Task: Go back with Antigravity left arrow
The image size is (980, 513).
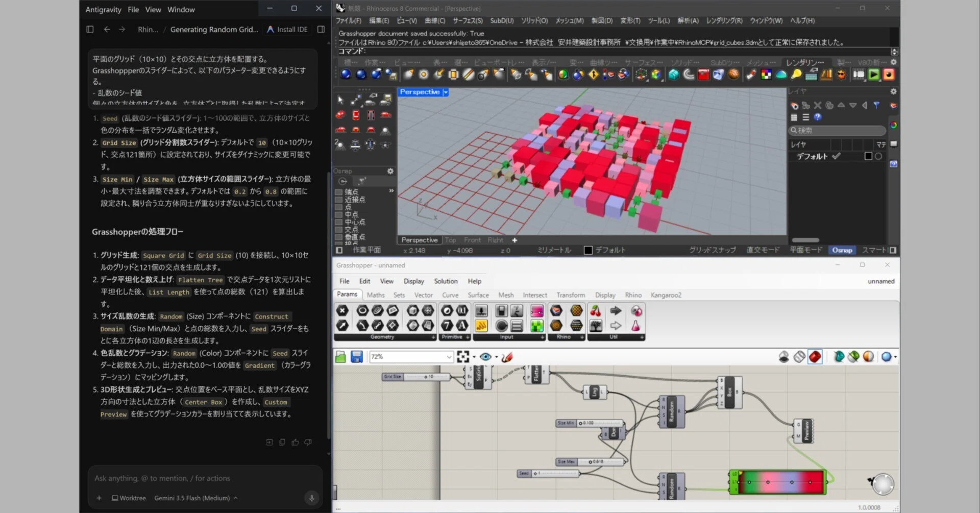Action: [x=107, y=30]
